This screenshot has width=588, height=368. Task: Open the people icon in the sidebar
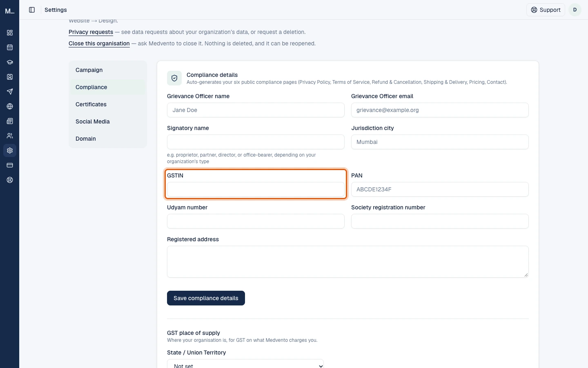point(10,136)
